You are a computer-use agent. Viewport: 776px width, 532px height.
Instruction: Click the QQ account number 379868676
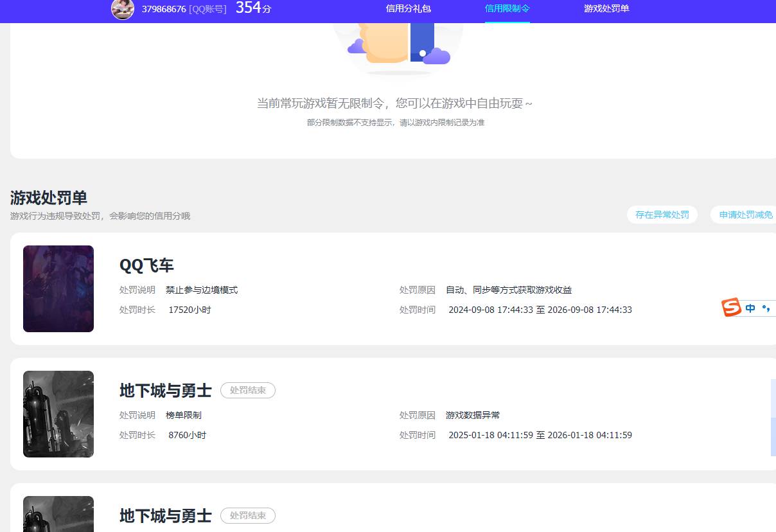[x=166, y=10]
